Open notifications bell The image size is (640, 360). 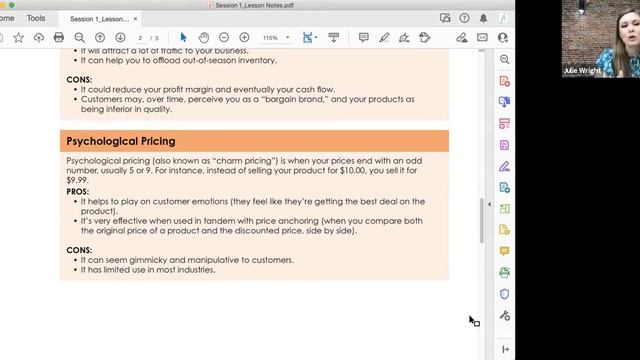[x=483, y=18]
